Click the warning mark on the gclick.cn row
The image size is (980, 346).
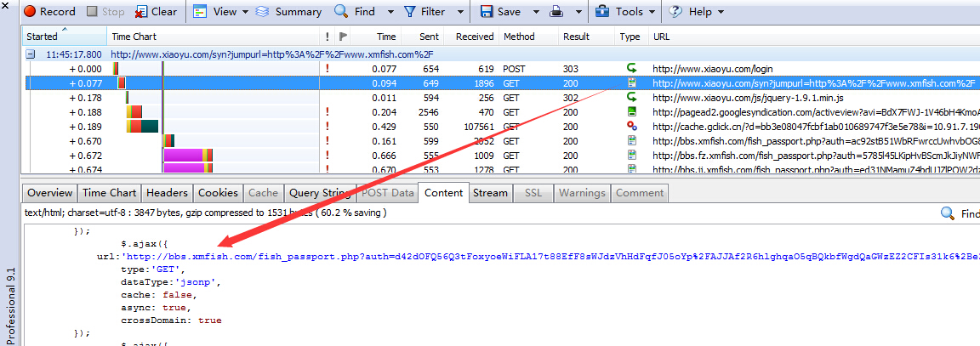pyautogui.click(x=328, y=126)
